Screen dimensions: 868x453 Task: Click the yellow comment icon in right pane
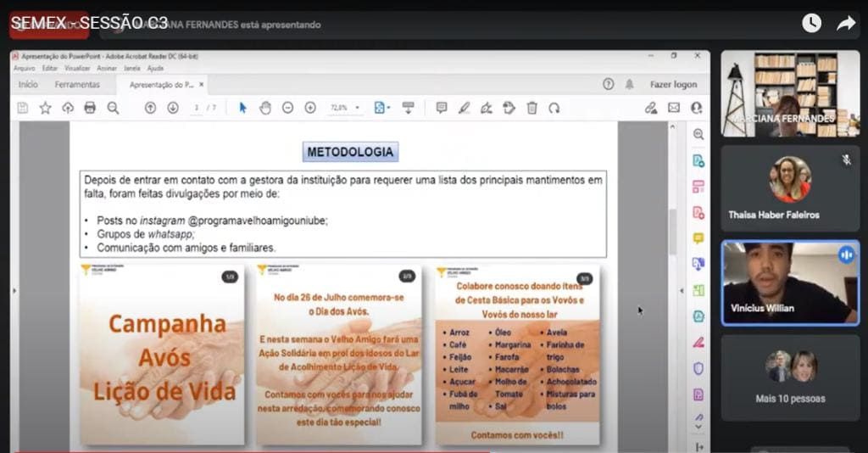pos(698,238)
